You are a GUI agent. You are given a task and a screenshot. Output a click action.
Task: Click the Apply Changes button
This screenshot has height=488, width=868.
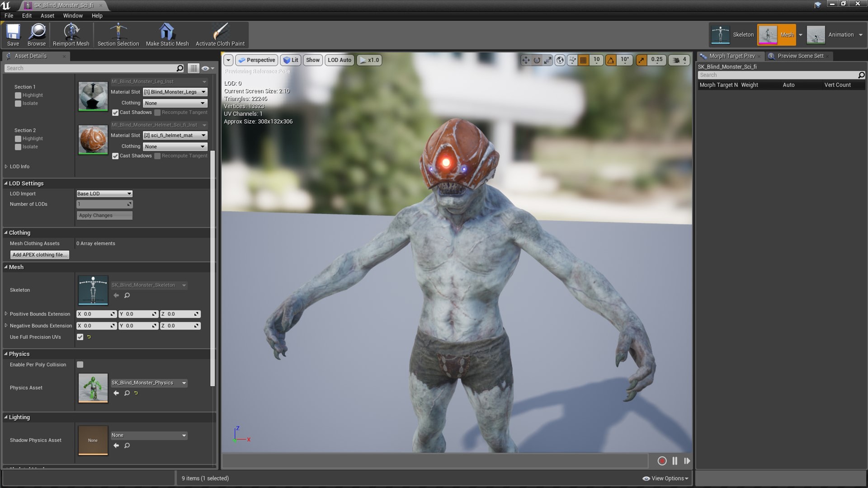point(104,215)
